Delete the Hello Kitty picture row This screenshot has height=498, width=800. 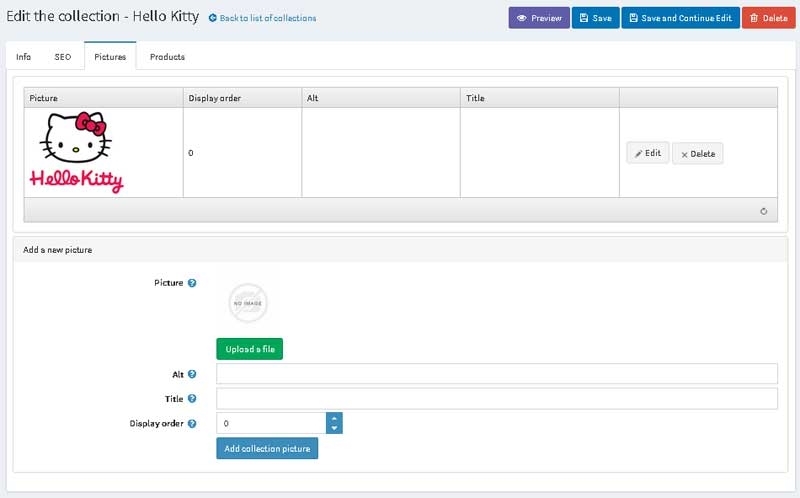click(697, 154)
